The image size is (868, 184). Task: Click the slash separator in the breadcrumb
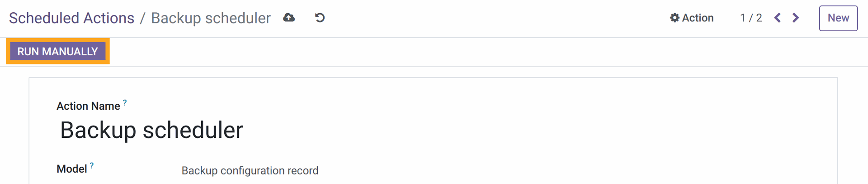pyautogui.click(x=142, y=18)
